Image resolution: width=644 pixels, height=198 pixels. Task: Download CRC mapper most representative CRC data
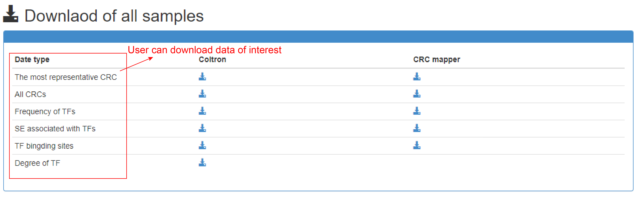(417, 77)
